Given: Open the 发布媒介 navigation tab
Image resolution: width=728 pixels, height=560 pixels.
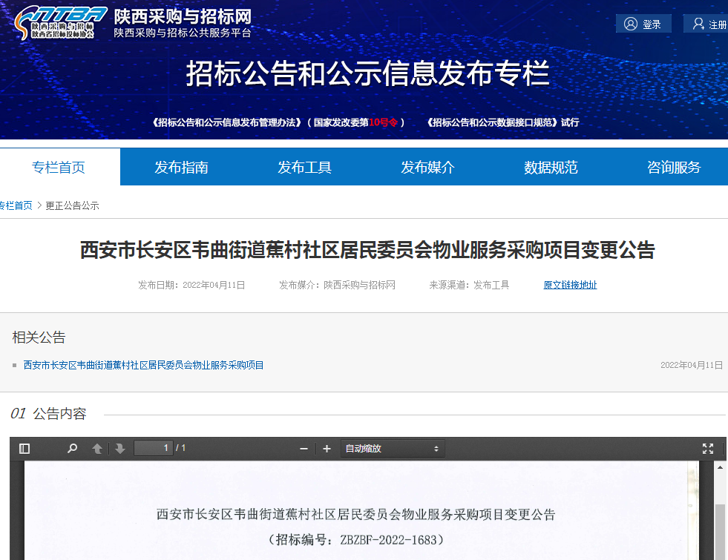Looking at the screenshot, I should [427, 167].
